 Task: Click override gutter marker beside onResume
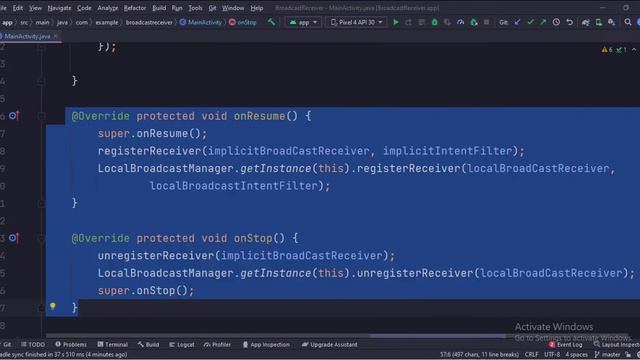[14, 116]
